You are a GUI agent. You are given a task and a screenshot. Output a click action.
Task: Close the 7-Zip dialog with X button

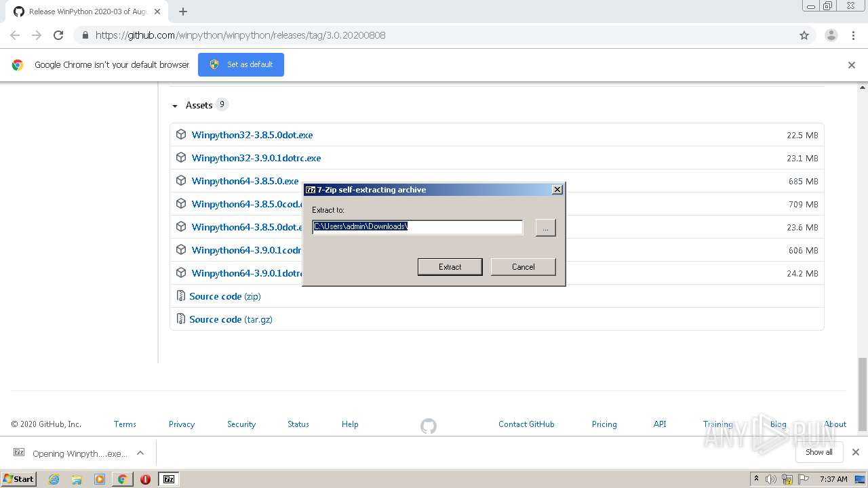pyautogui.click(x=557, y=190)
